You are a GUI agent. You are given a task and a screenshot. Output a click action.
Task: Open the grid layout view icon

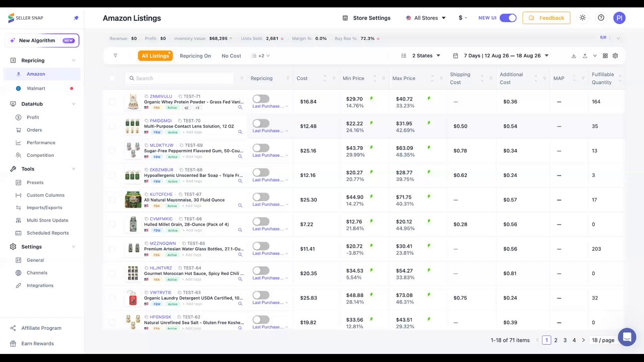(x=605, y=56)
